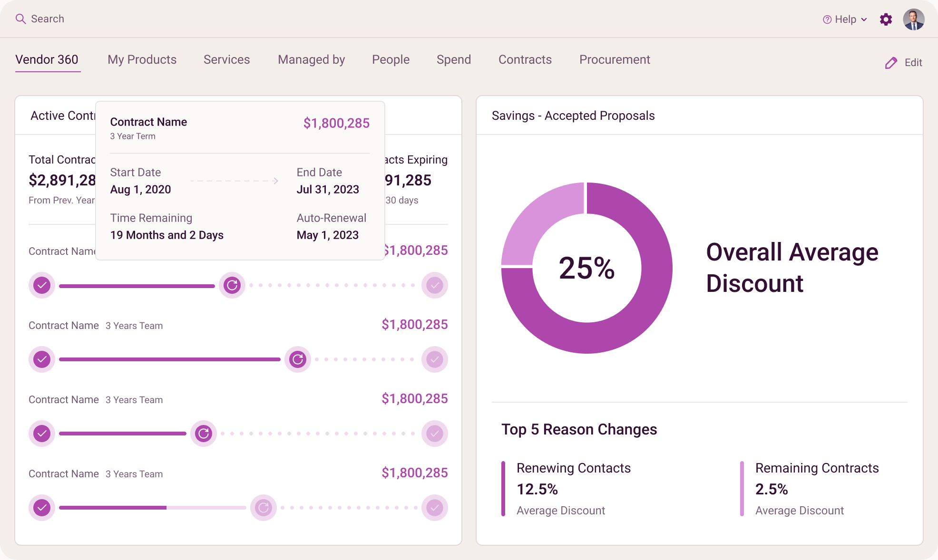Click start checkmark icon of second contract timeline
Image resolution: width=938 pixels, height=560 pixels.
click(42, 359)
